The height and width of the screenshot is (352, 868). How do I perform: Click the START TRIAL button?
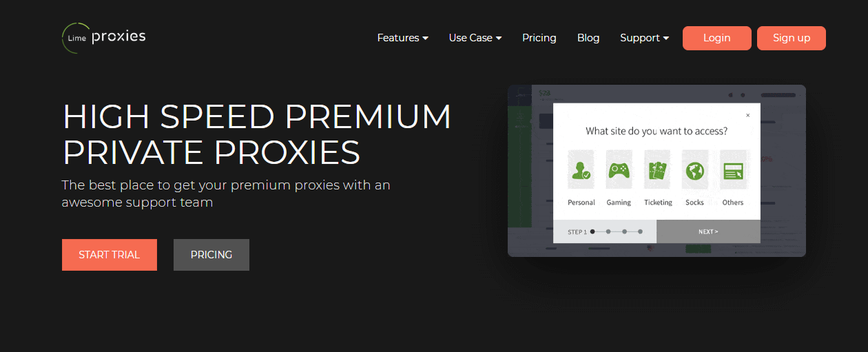tap(110, 255)
